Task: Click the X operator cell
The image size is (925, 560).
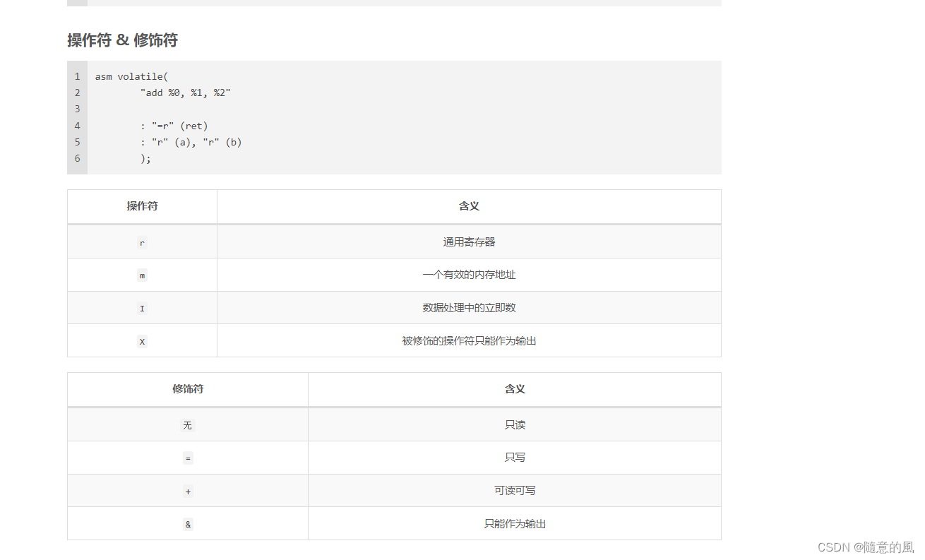Action: (x=141, y=341)
